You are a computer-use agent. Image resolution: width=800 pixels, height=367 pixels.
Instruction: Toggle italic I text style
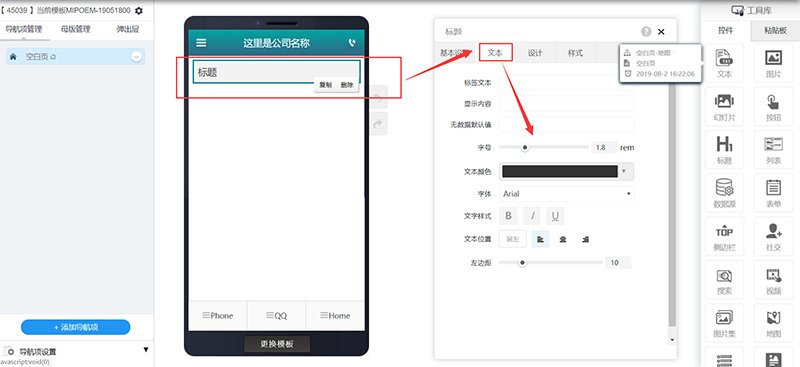tap(532, 216)
